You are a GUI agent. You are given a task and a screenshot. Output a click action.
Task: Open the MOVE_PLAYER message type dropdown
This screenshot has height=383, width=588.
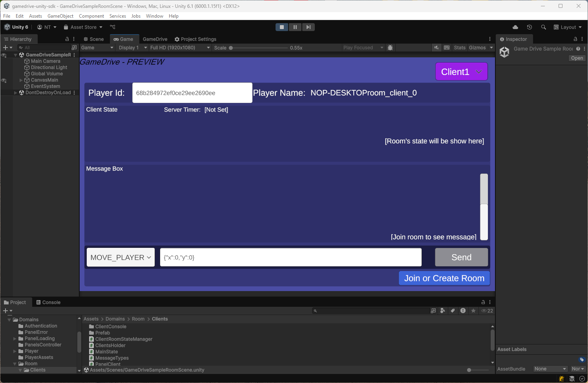tap(121, 257)
